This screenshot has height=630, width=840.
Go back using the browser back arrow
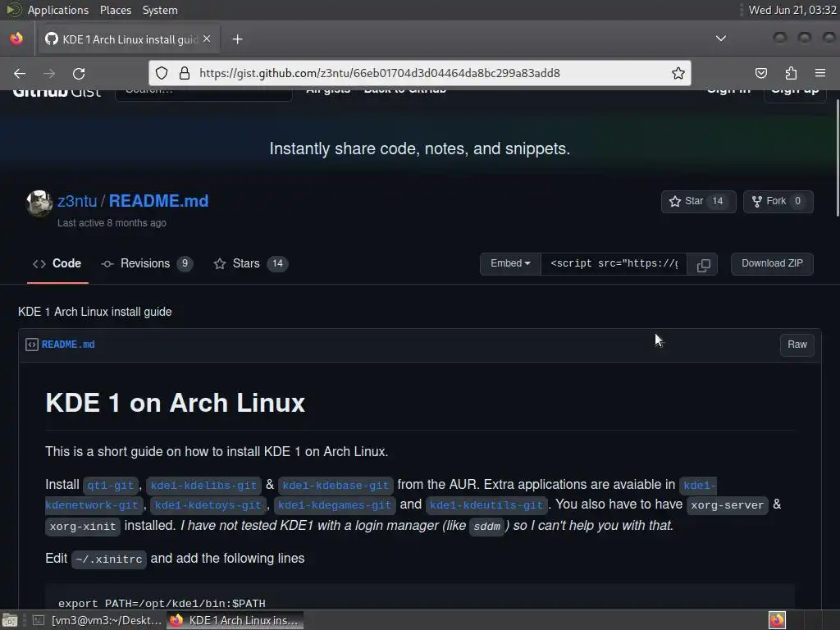tap(20, 73)
